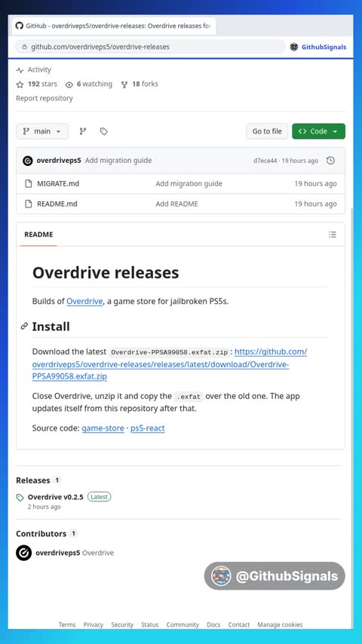362x644 pixels.
Task: Open the 192 stars link
Action: pos(42,84)
